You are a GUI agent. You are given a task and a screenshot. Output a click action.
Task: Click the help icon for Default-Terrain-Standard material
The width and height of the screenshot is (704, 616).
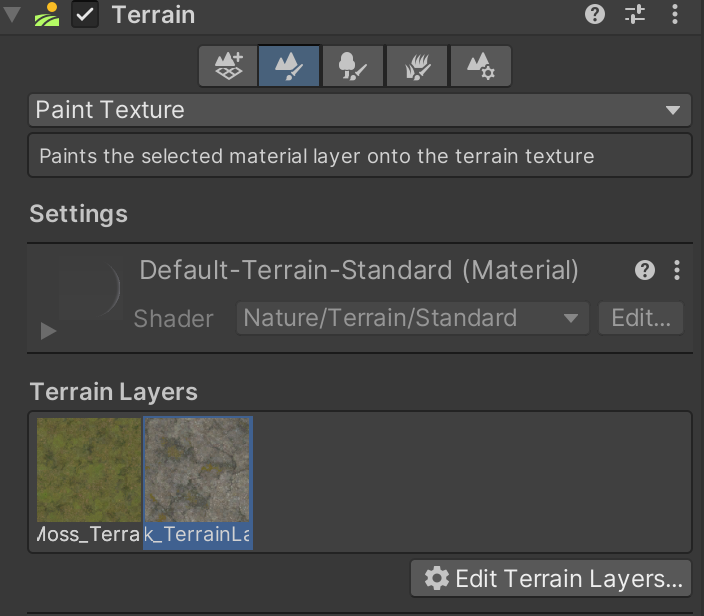pyautogui.click(x=645, y=270)
